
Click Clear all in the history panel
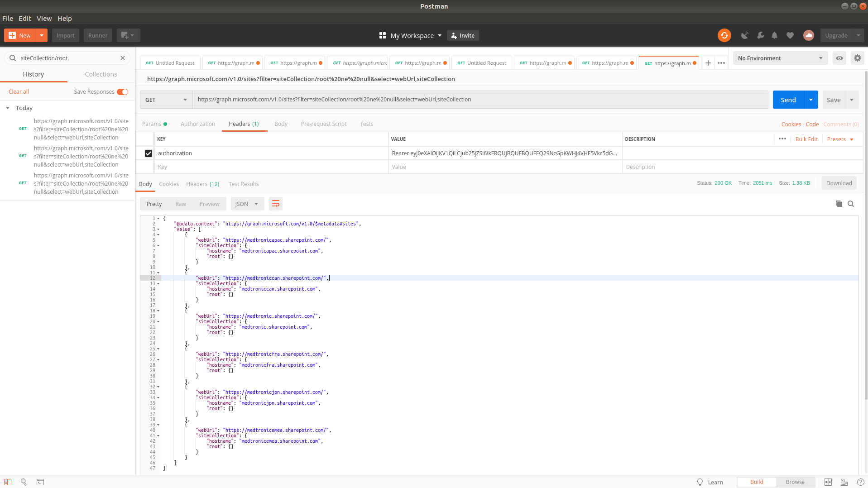coord(18,91)
